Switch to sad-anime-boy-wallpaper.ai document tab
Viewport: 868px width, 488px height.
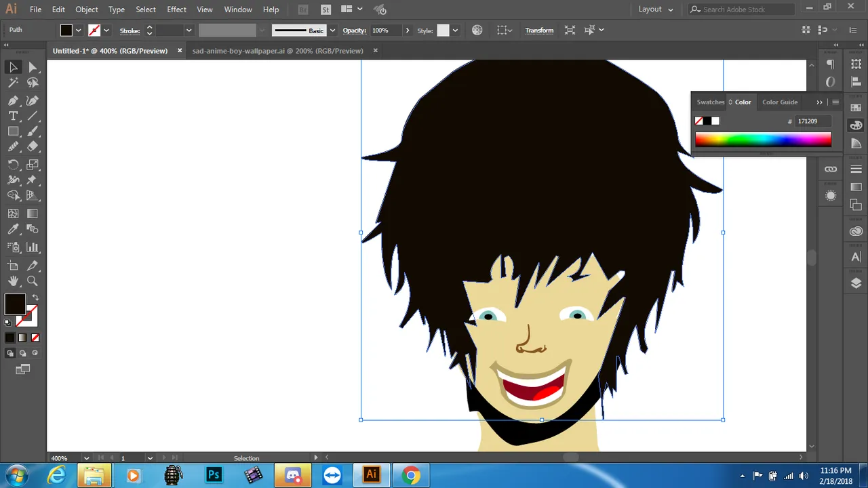click(277, 51)
